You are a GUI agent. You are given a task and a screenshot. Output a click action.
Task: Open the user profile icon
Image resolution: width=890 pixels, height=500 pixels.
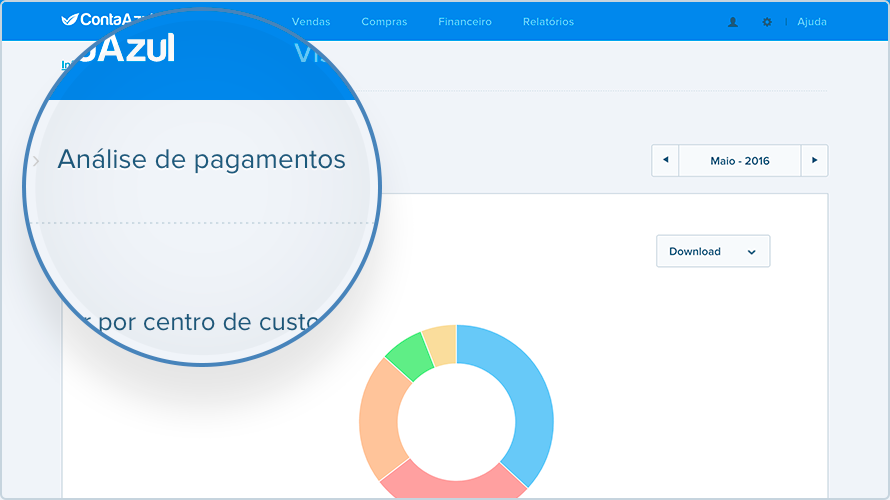[733, 22]
